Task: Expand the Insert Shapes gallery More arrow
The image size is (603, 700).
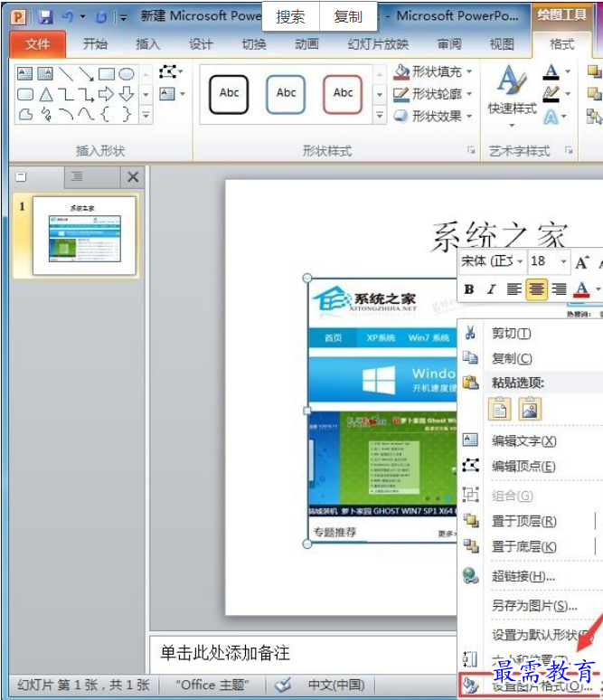Action: tap(146, 115)
